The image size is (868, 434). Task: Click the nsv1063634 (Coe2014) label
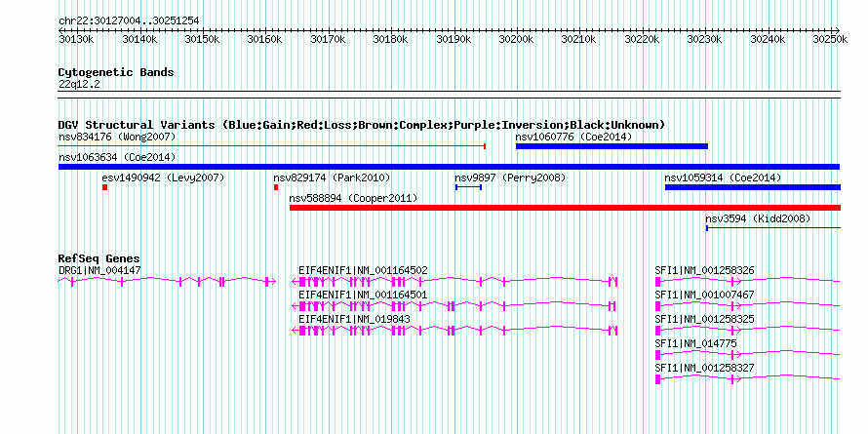117,157
